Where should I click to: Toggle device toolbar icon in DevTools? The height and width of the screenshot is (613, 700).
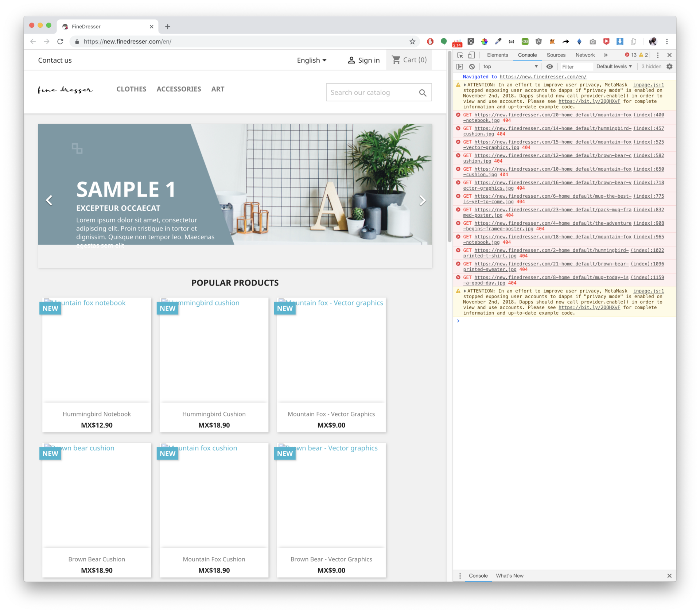(x=471, y=55)
